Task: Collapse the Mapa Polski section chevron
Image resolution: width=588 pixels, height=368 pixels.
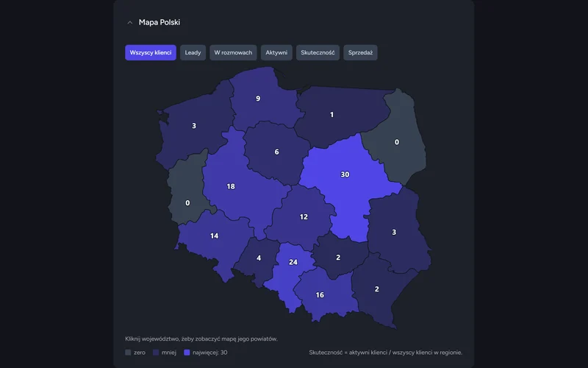Action: [130, 23]
